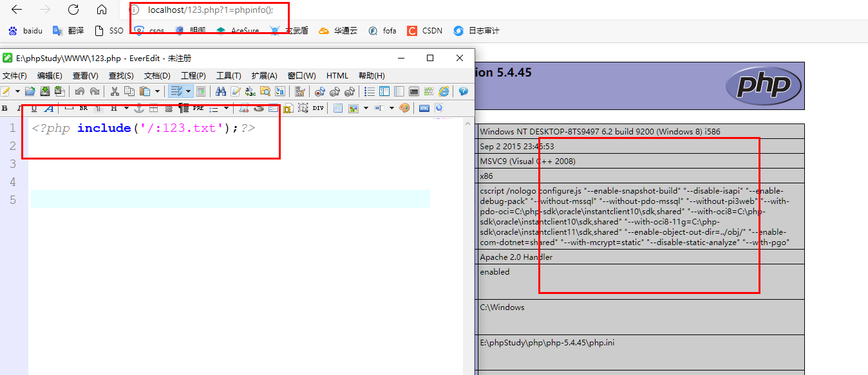Open find in files folder icon
The image size is (868, 375).
point(265,91)
